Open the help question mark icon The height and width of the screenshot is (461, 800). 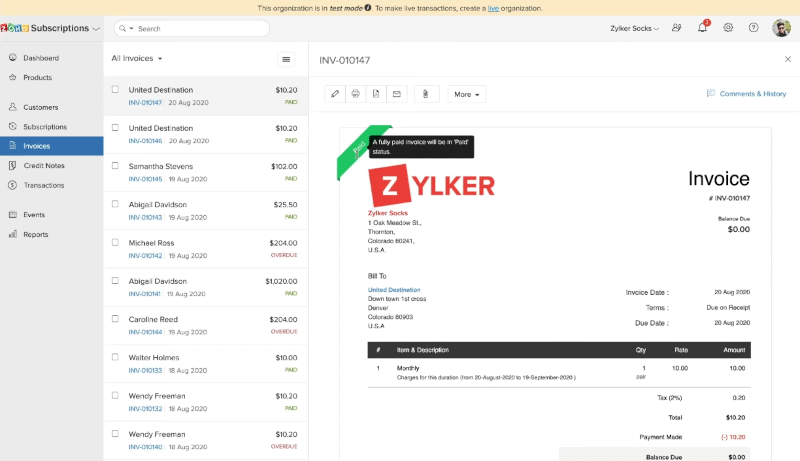point(754,28)
